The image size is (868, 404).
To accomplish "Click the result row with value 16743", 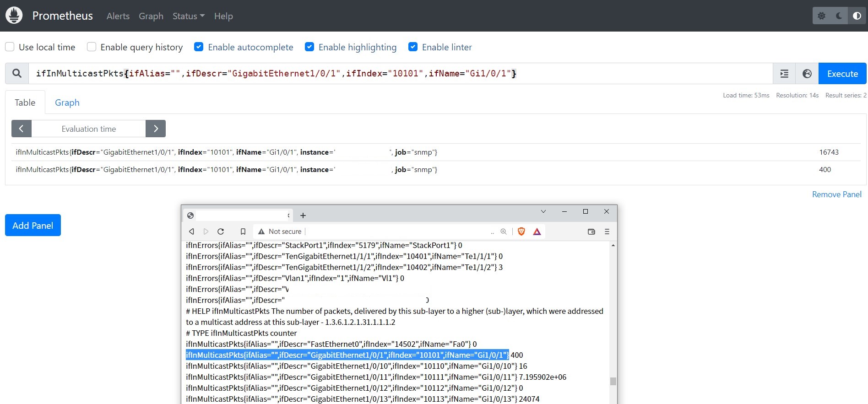I will (x=436, y=152).
